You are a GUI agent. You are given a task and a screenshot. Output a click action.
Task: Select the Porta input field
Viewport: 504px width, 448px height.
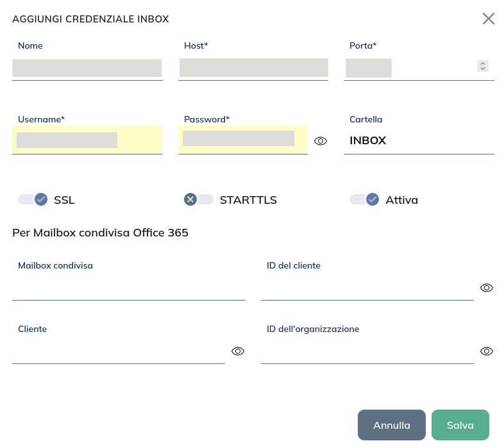click(410, 68)
